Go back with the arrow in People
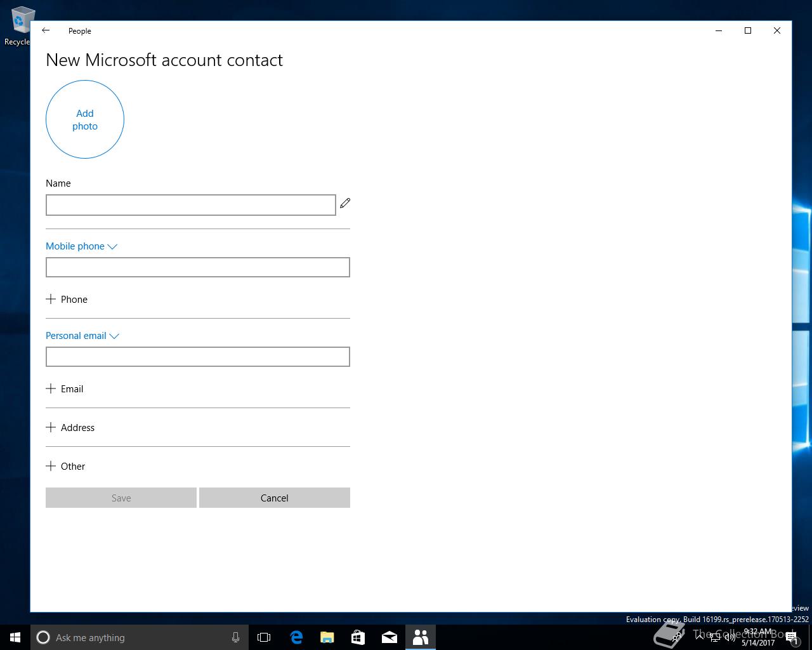 tap(46, 30)
